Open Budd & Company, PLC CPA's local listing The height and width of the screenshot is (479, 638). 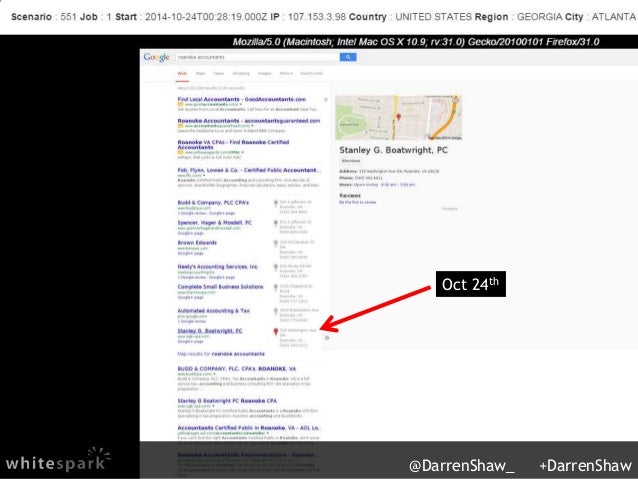click(213, 203)
